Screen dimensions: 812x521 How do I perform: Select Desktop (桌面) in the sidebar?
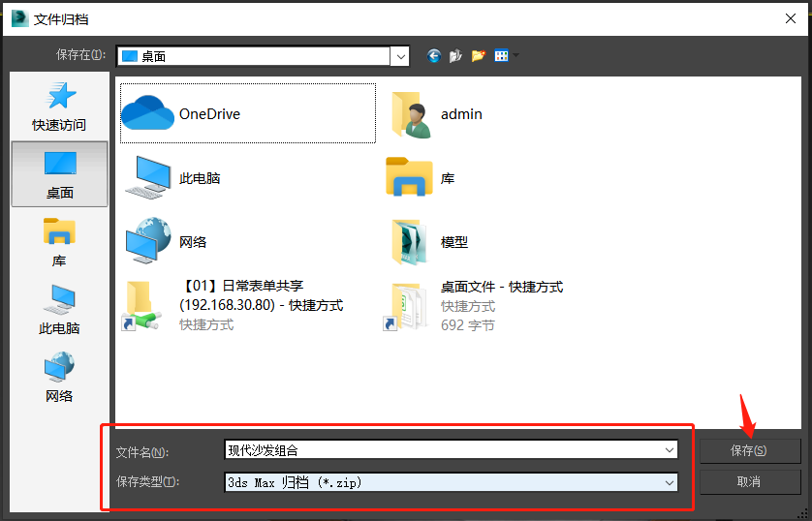59,173
